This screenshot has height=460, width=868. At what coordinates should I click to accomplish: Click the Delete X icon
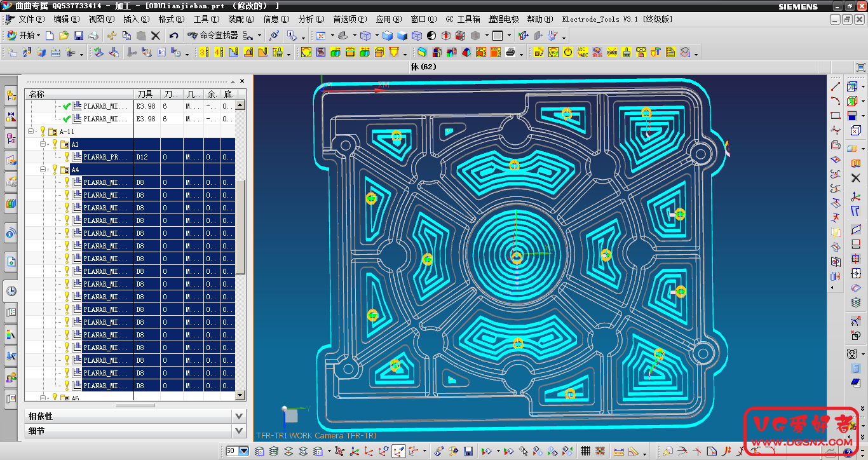coord(155,36)
